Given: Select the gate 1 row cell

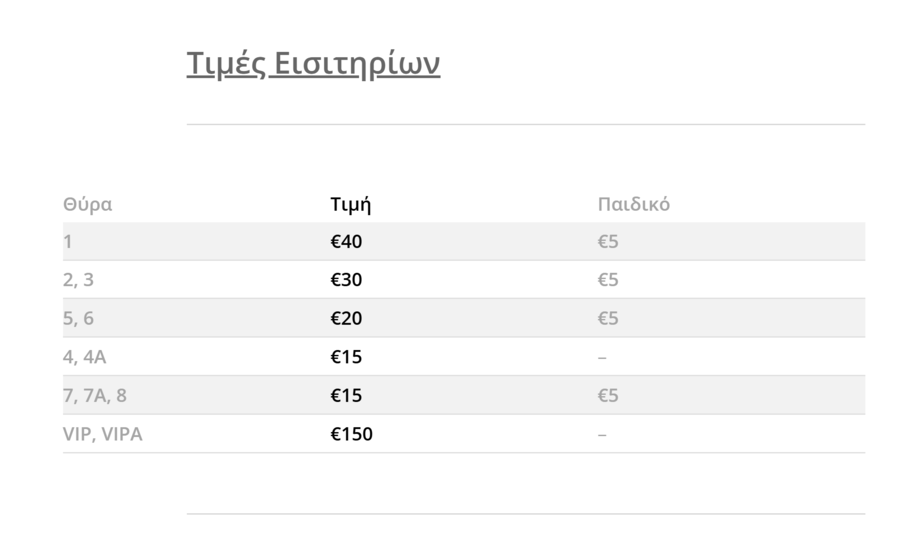Looking at the screenshot, I should 68,242.
